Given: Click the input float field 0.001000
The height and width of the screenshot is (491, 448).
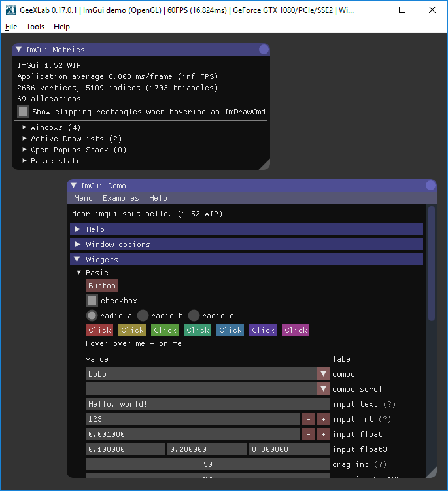Looking at the screenshot, I should coord(193,434).
